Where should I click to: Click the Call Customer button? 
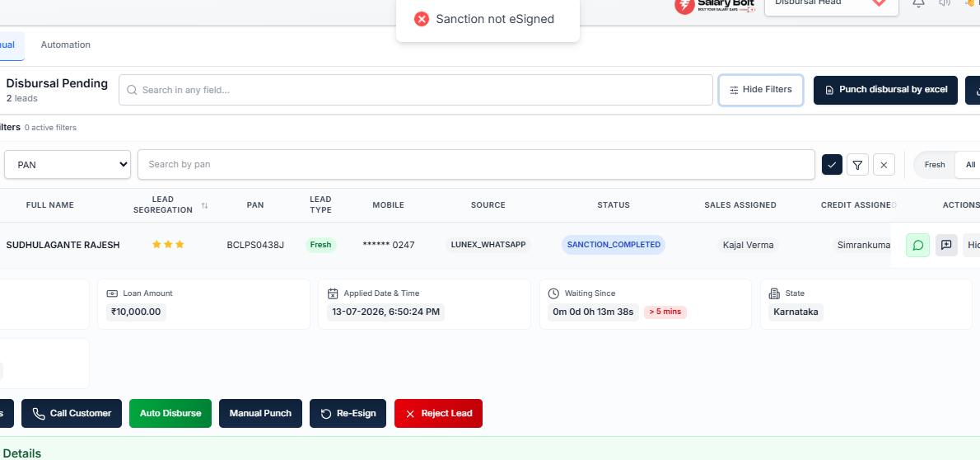tap(72, 413)
